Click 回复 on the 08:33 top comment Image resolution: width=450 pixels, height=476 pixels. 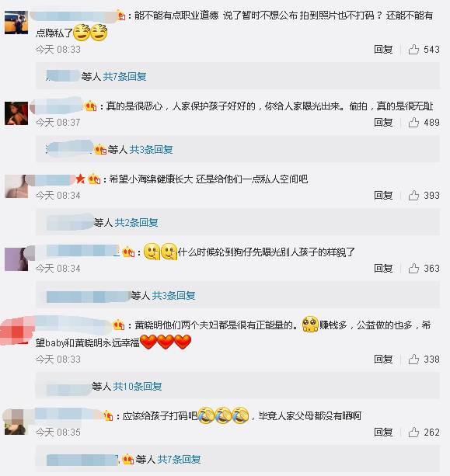tap(383, 49)
